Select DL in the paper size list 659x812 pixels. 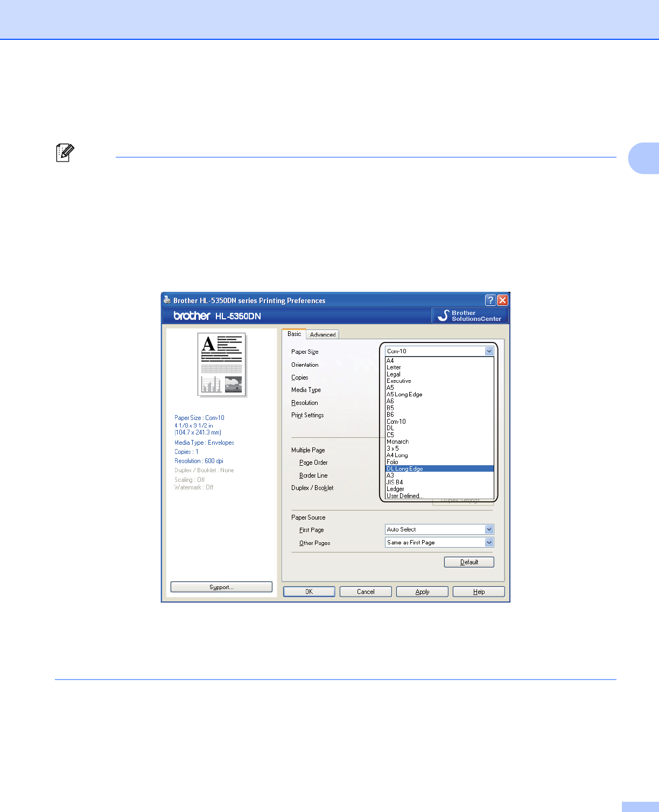[439, 428]
